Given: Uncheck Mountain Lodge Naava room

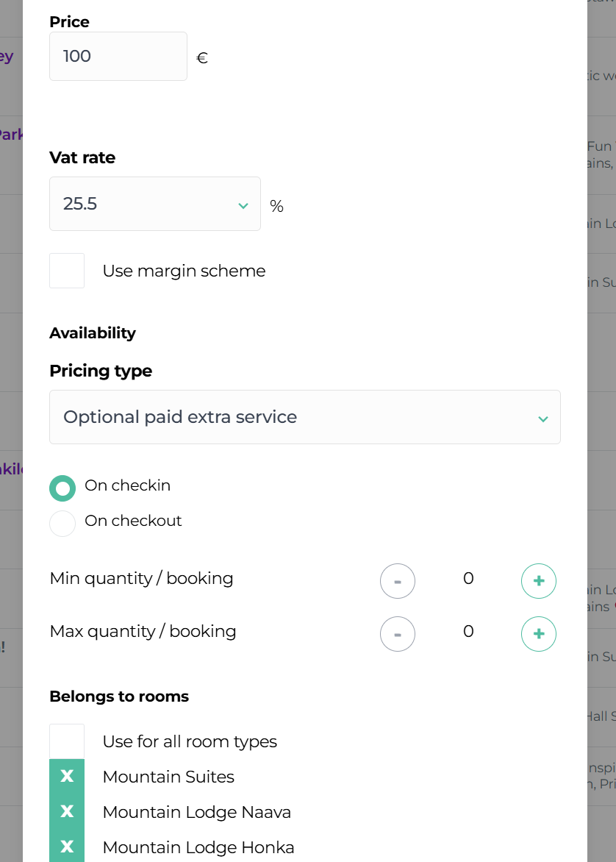Looking at the screenshot, I should (67, 812).
